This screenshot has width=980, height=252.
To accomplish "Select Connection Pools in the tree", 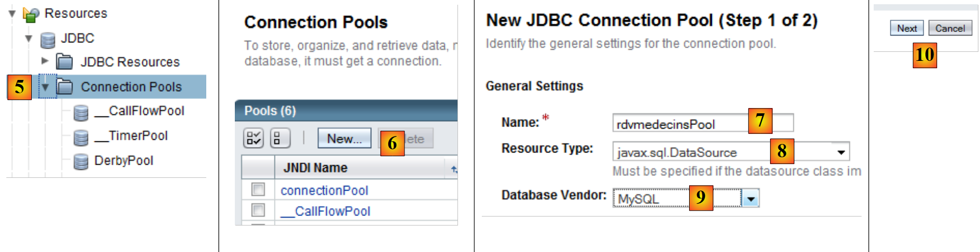I will click(131, 87).
